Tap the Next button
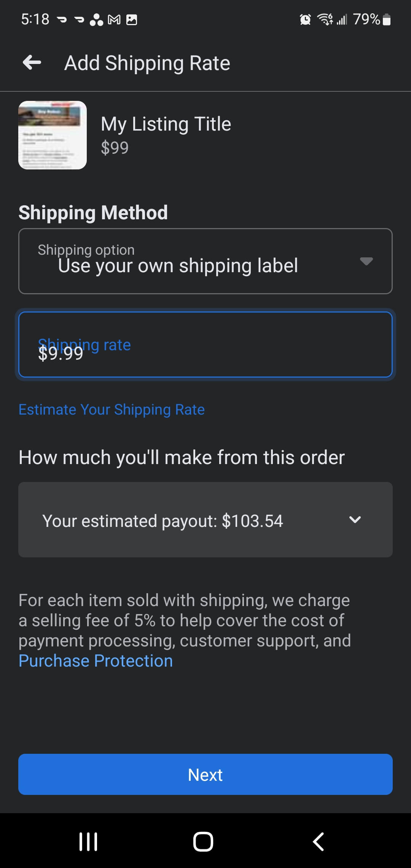 [x=205, y=774]
